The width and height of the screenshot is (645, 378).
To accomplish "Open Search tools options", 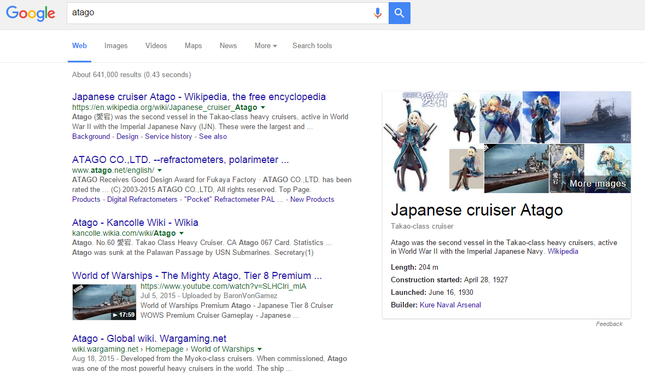I will [x=312, y=46].
